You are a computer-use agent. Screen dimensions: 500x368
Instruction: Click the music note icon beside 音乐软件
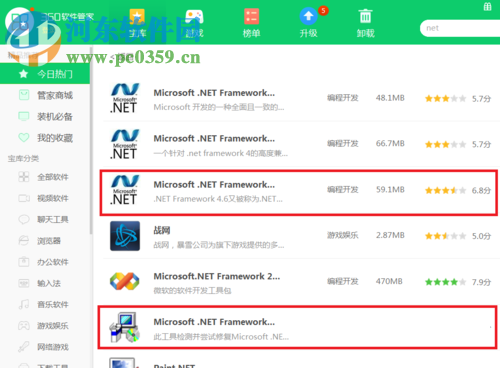24,304
